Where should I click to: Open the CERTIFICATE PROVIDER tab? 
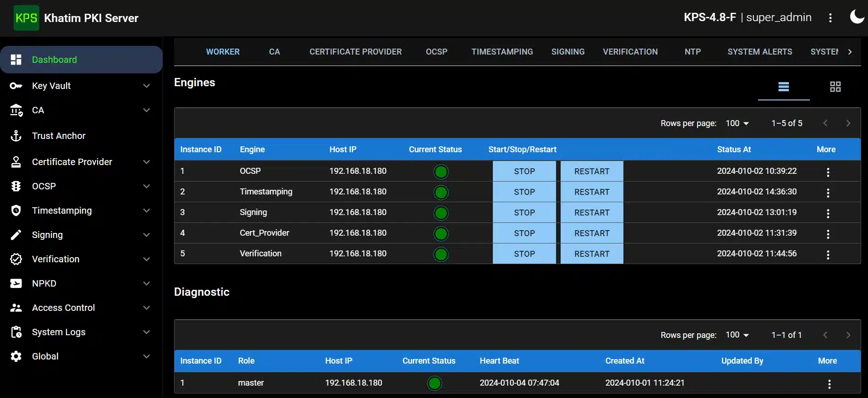(x=355, y=52)
